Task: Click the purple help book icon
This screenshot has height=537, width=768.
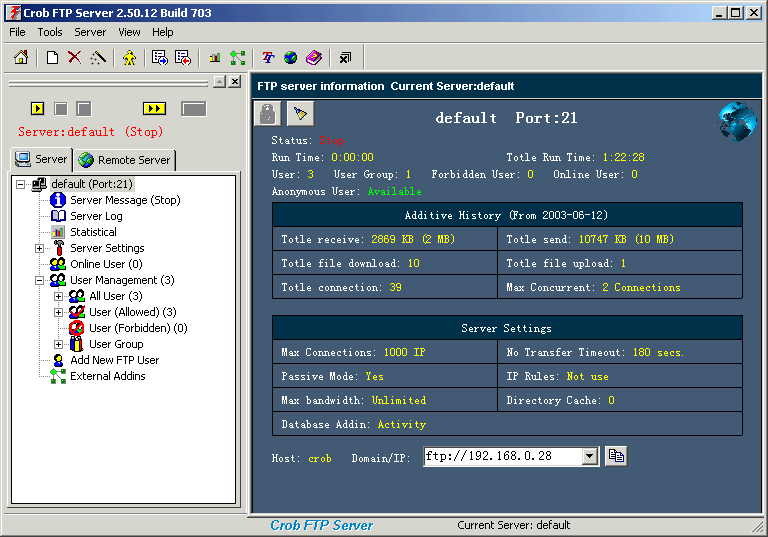Action: 314,57
